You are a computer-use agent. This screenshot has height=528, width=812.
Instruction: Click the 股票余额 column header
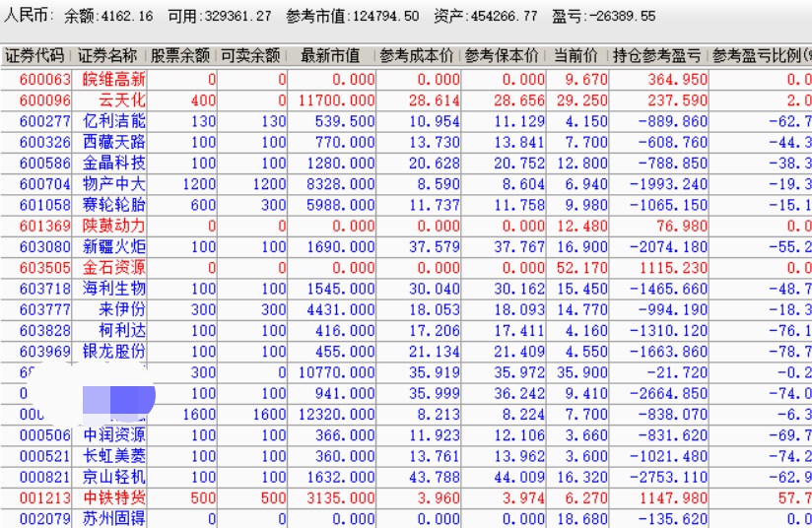tap(180, 55)
